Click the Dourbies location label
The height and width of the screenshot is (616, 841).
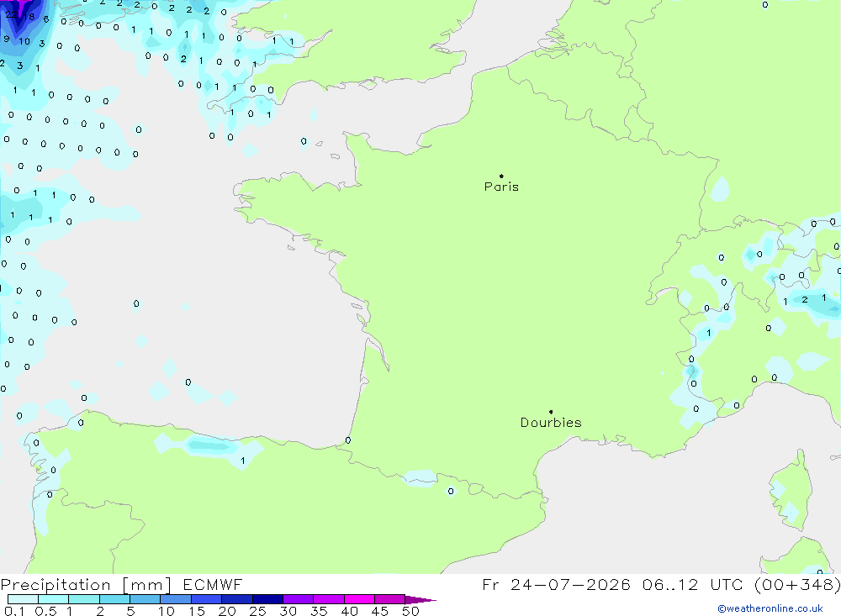[551, 423]
